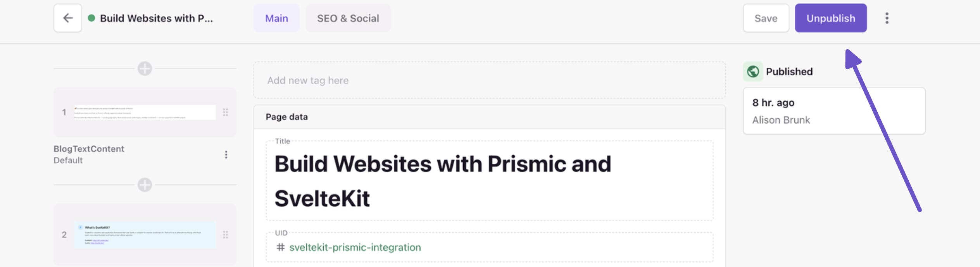Select slice 2 thumbnail preview

(x=145, y=235)
